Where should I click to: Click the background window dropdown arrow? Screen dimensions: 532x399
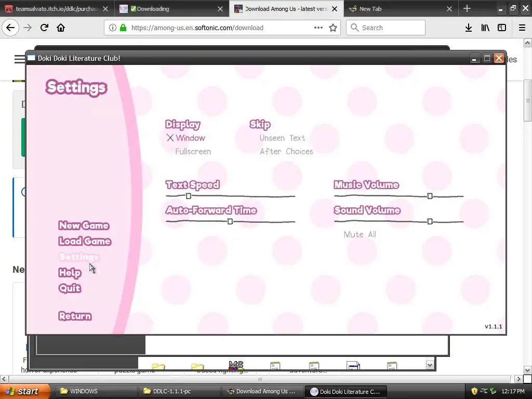coord(430,365)
